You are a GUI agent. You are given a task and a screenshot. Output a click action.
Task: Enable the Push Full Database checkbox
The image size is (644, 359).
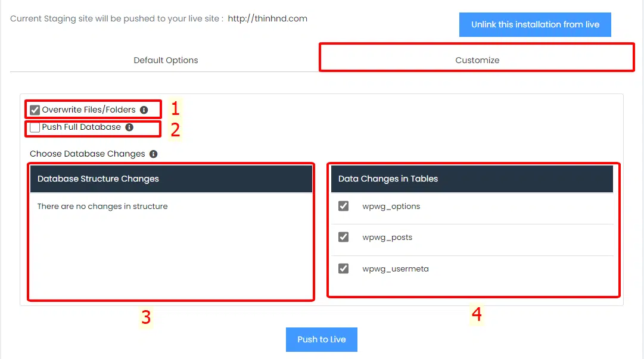[x=35, y=127]
